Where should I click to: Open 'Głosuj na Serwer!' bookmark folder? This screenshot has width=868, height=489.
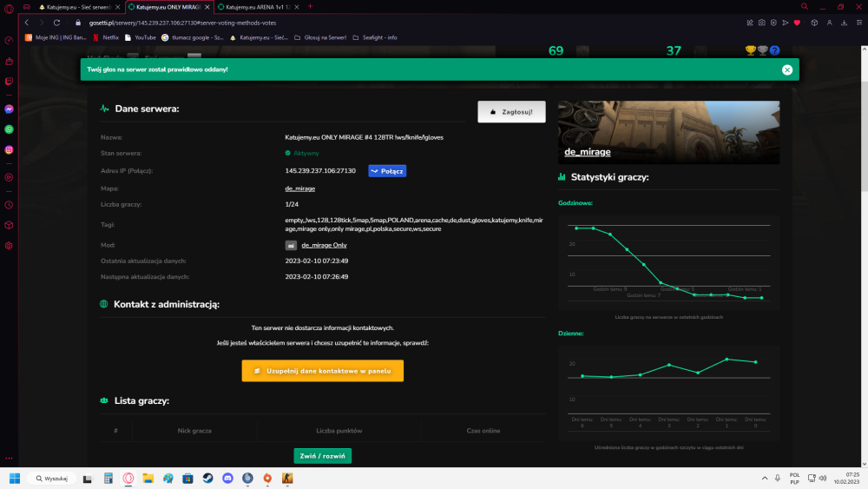[x=320, y=37]
